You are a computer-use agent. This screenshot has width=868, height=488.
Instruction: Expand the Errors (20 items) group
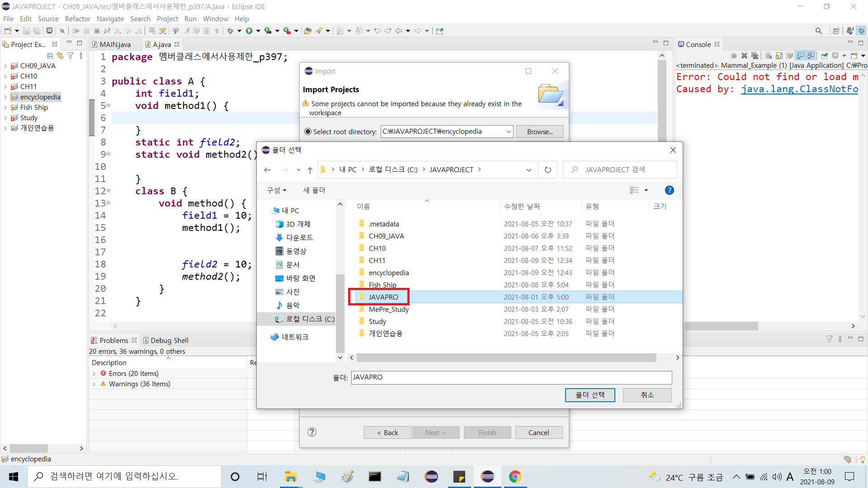click(x=94, y=374)
